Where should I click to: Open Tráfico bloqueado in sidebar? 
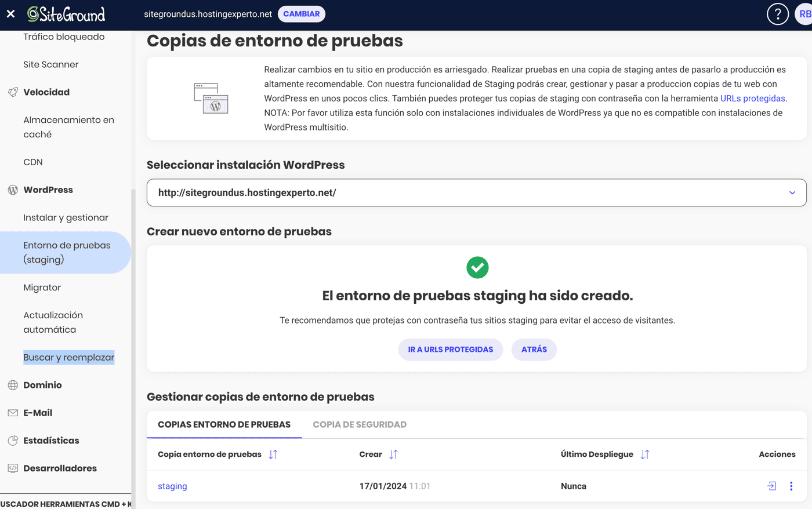(64, 37)
